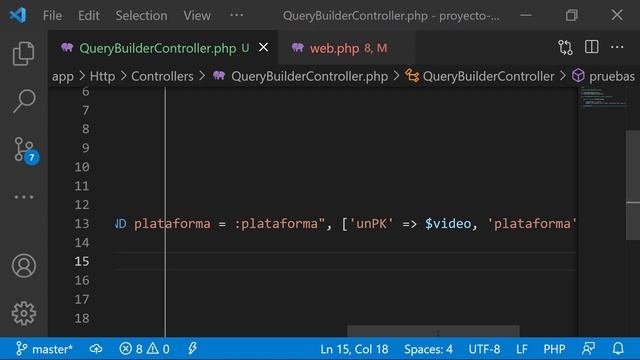
Task: Expand the hidden menu bar items ellipsis
Action: [x=237, y=16]
